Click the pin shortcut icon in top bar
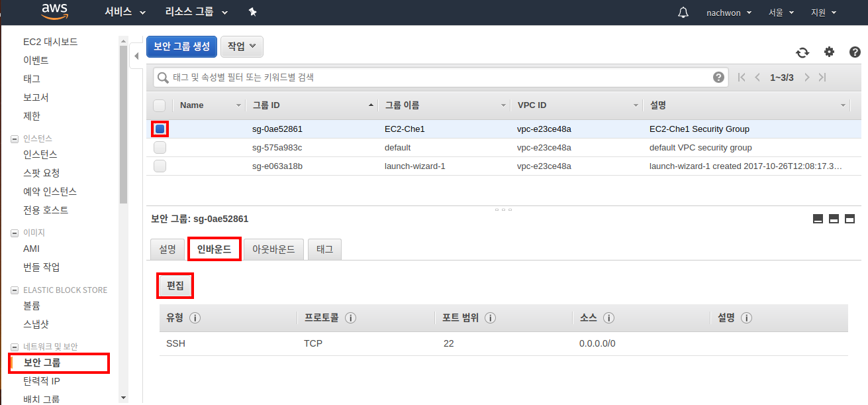Screen dimensions: 868x405 click(252, 13)
